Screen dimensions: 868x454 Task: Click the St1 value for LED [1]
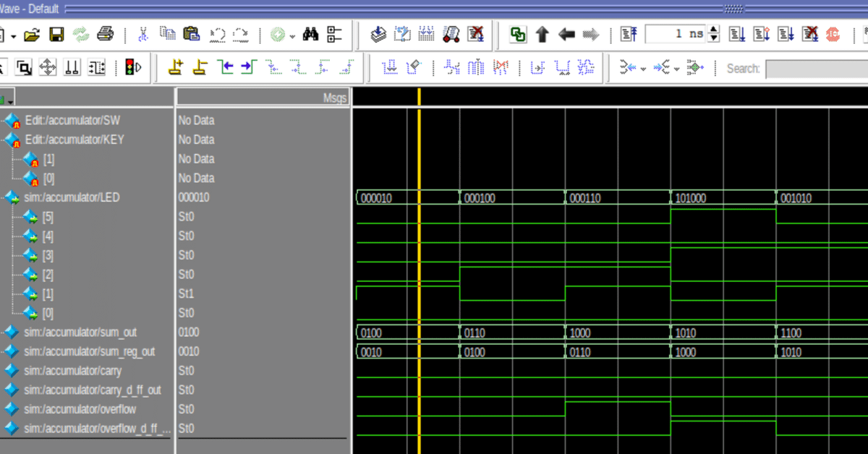point(186,294)
